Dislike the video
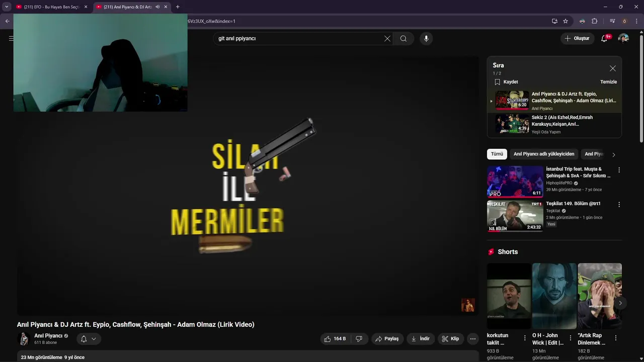The image size is (644, 362). pos(359,339)
